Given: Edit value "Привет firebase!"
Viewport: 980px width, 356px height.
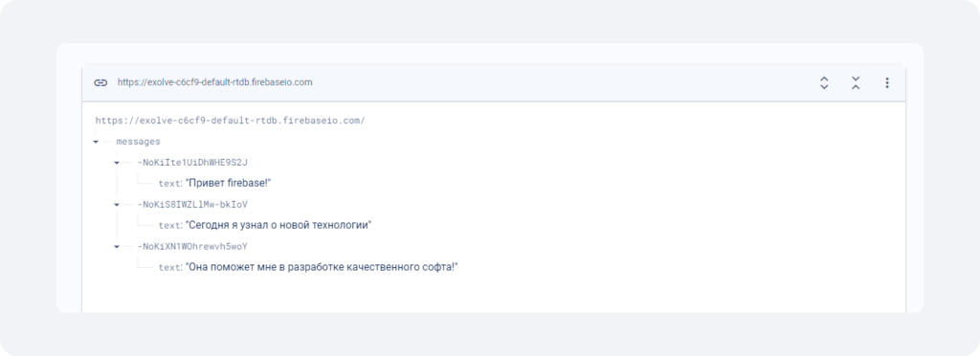Looking at the screenshot, I should 228,183.
